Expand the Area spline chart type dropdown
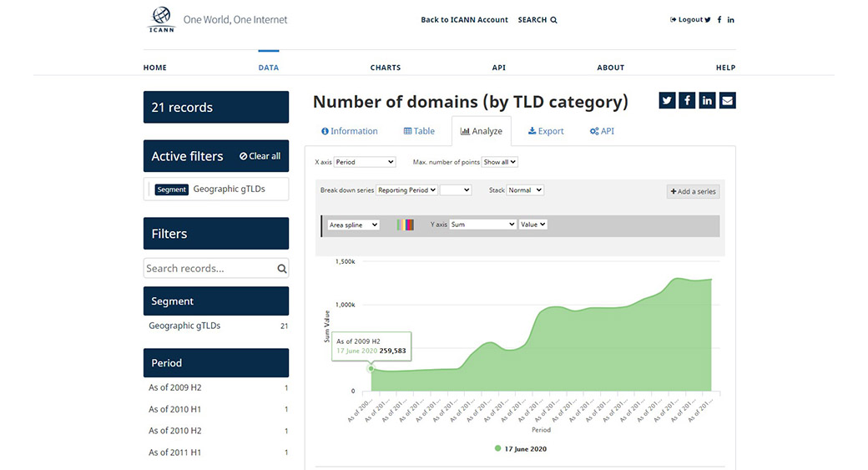The image size is (868, 470). coord(353,225)
